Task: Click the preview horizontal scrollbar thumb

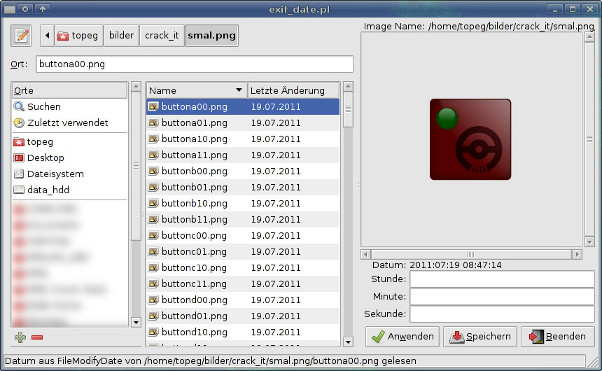Action: 471,254
